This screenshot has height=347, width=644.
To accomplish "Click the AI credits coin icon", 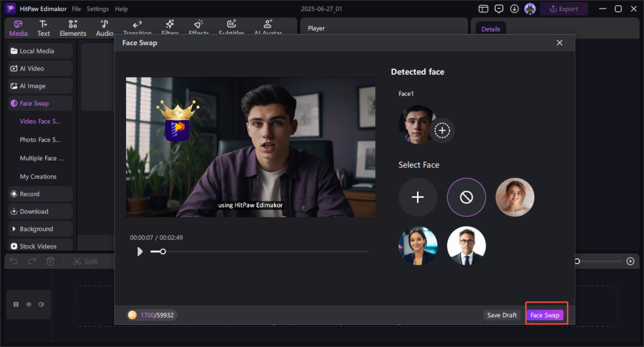I will coord(132,315).
